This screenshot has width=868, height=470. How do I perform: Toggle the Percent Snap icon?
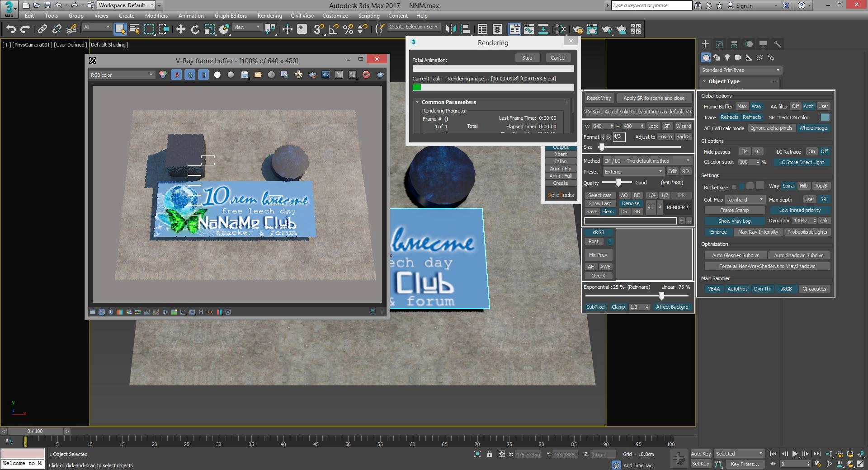(348, 29)
